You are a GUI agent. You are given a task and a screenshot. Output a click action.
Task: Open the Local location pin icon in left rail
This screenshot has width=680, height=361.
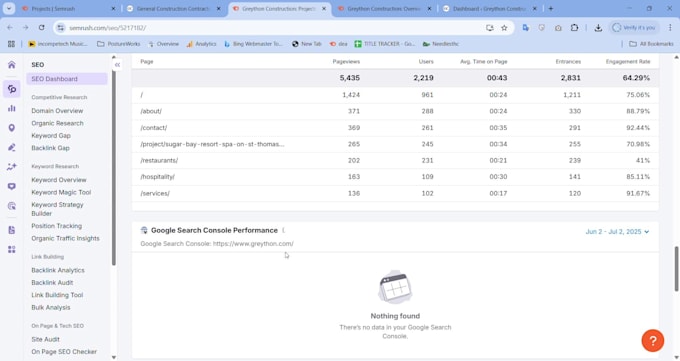pyautogui.click(x=12, y=128)
